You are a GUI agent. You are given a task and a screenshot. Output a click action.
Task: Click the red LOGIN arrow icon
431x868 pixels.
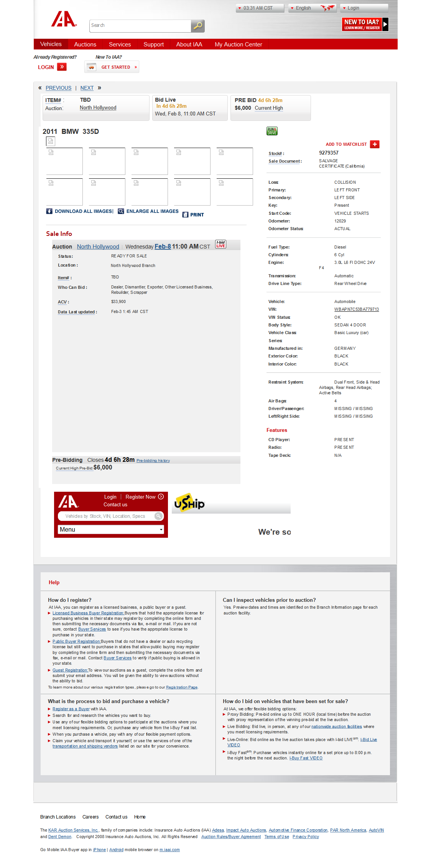62,67
